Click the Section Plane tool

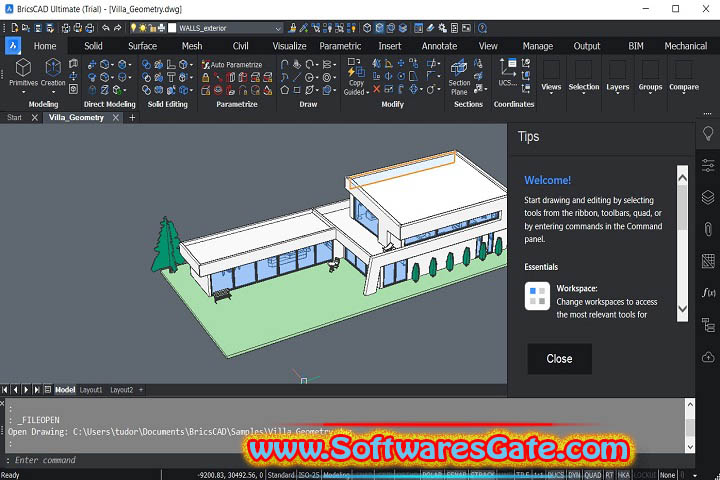[x=459, y=77]
